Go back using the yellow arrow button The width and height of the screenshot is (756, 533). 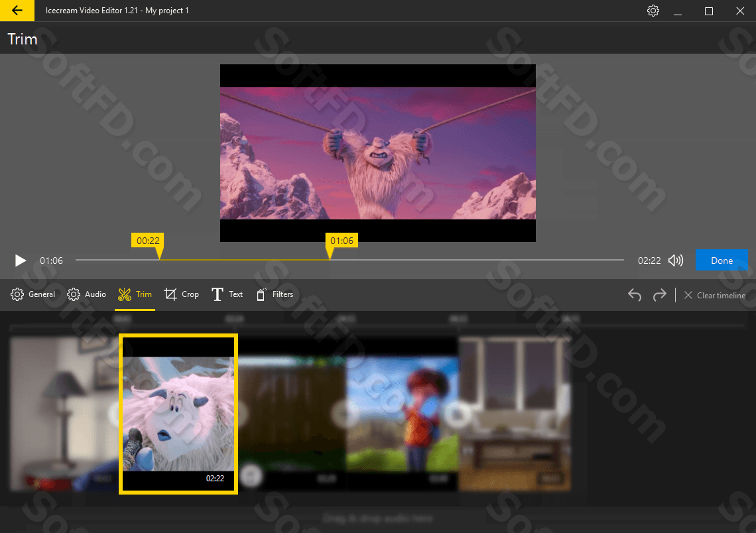17,10
